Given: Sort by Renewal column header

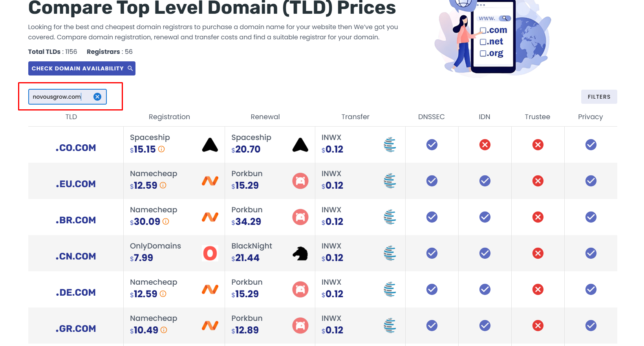Looking at the screenshot, I should coord(265,117).
